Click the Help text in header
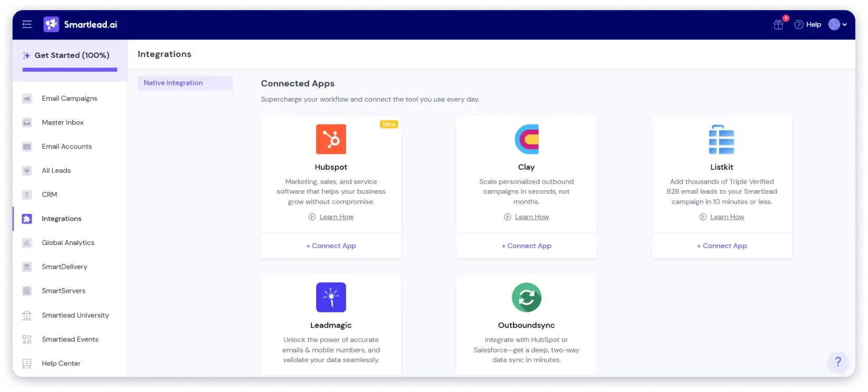Screen dimensions: 868x392 point(813,24)
